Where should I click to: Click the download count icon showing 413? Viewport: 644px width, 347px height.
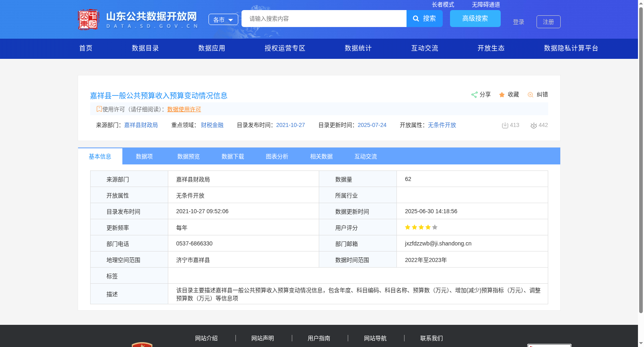pos(505,125)
